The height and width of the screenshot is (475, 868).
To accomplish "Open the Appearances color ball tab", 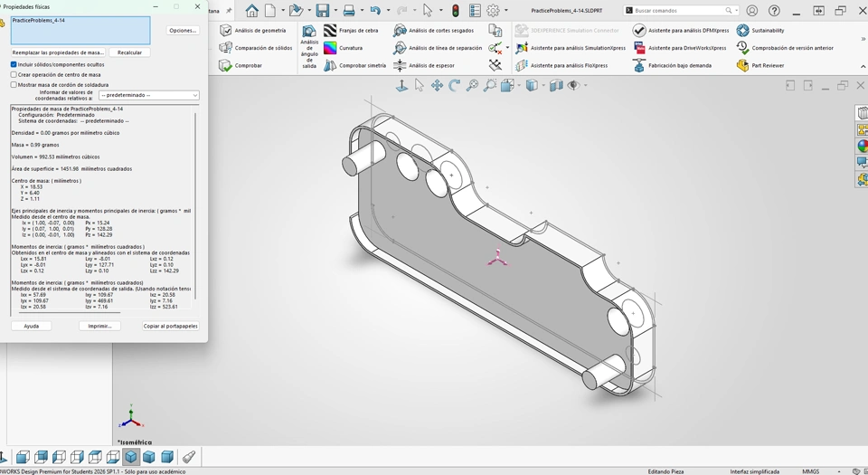I will point(862,147).
